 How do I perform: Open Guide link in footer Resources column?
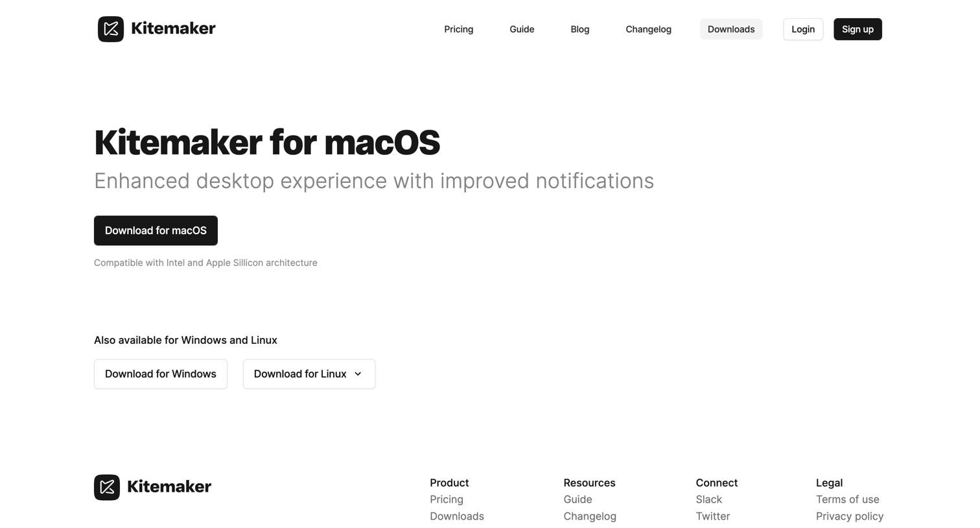click(577, 499)
